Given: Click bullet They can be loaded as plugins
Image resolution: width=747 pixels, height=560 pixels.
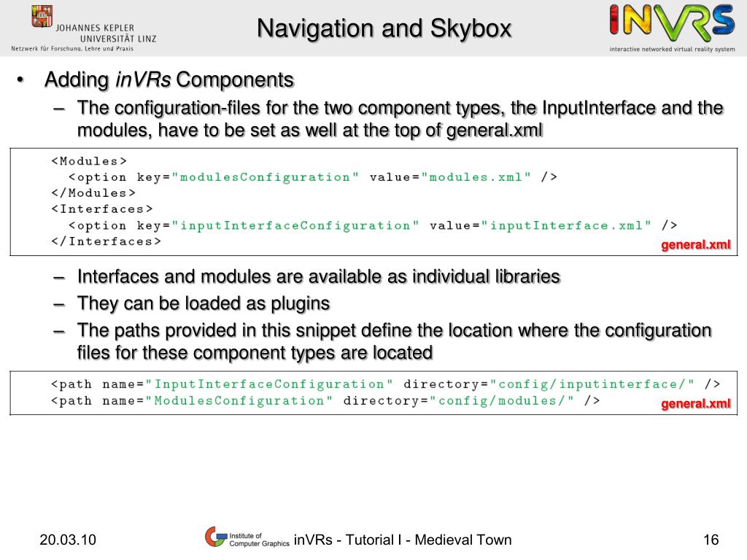Looking at the screenshot, I should (204, 304).
